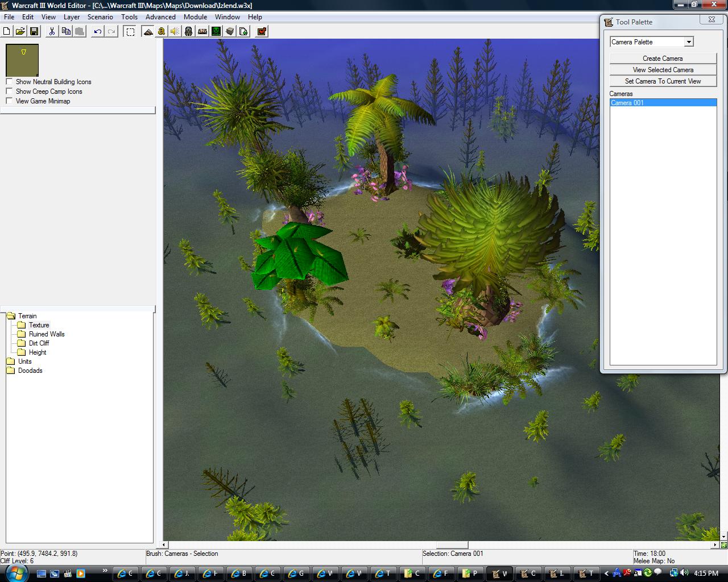Select Camera 001 in Cameras list
The image size is (728, 582).
point(663,103)
